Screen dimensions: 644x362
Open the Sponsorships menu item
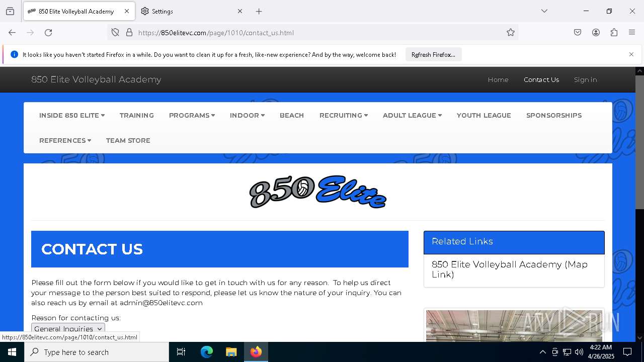point(554,115)
